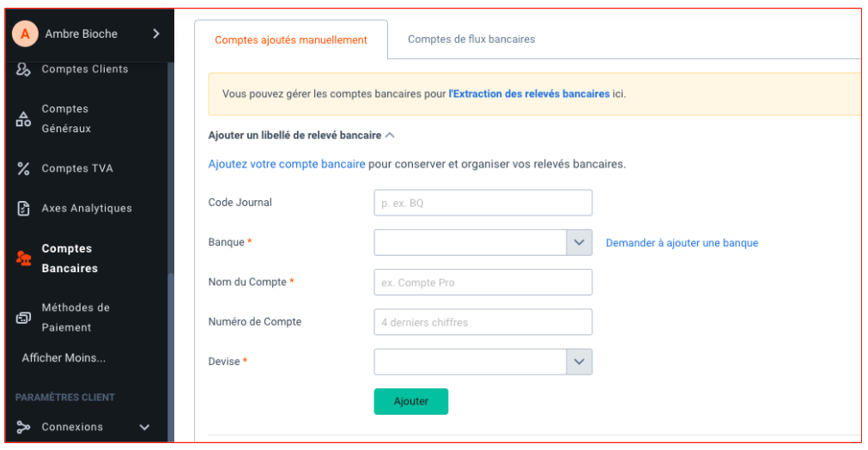Click the Comptes Clients sidebar icon
The width and height of the screenshot is (868, 450).
[23, 70]
